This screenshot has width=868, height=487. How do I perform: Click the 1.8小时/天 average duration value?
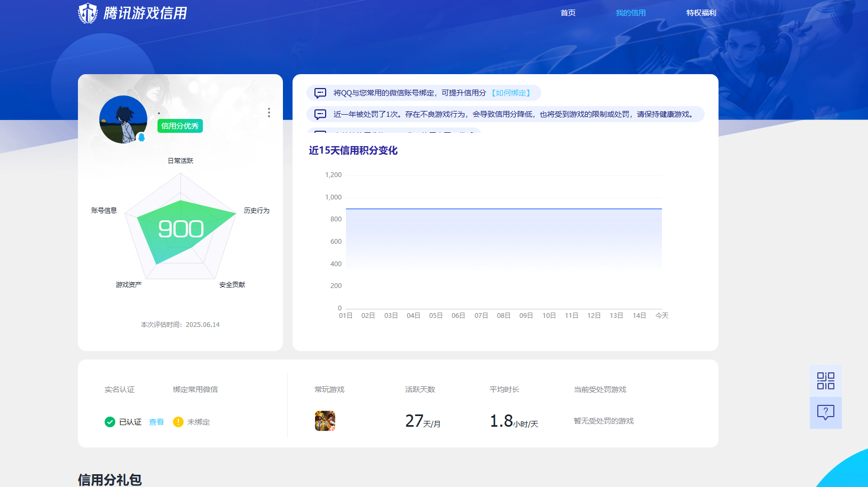click(x=514, y=421)
